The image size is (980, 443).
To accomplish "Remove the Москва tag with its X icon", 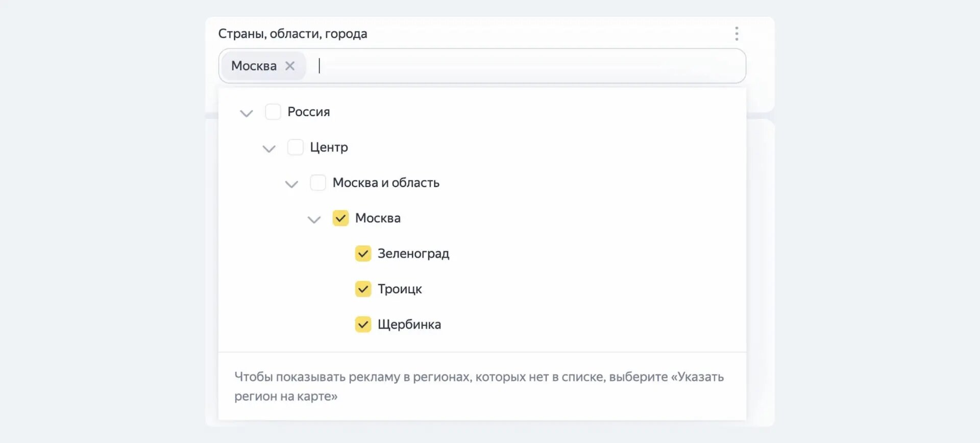I will click(x=290, y=66).
